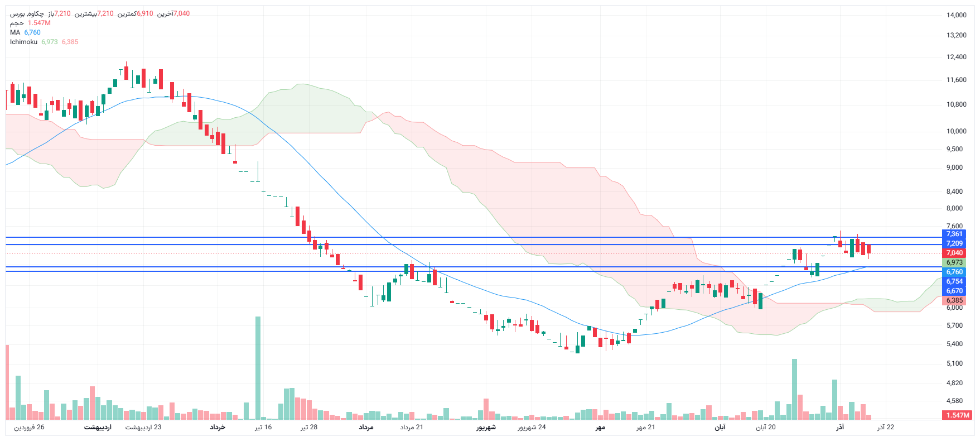980x441 pixels.
Task: Click the green 6,973 Ichimoku price label
Action: pyautogui.click(x=954, y=262)
